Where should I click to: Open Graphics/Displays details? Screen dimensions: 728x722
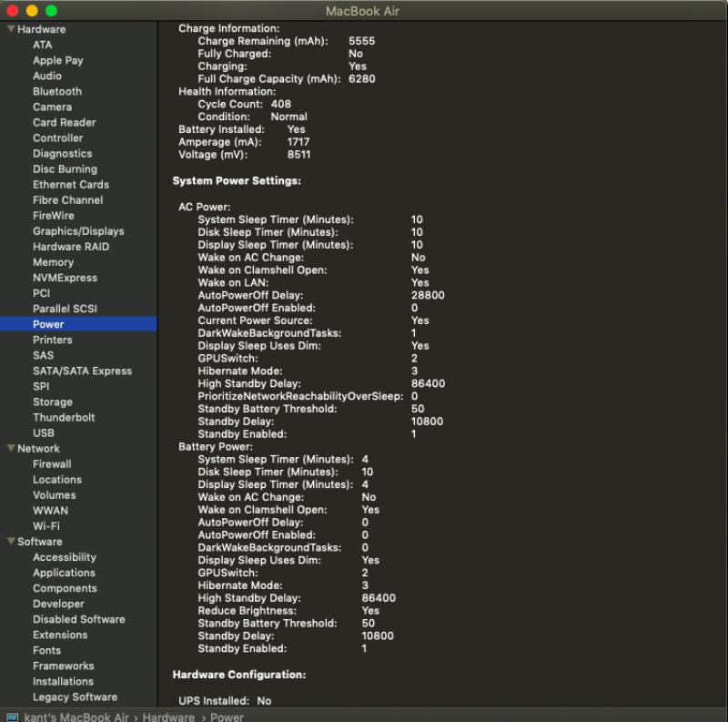[x=78, y=231]
